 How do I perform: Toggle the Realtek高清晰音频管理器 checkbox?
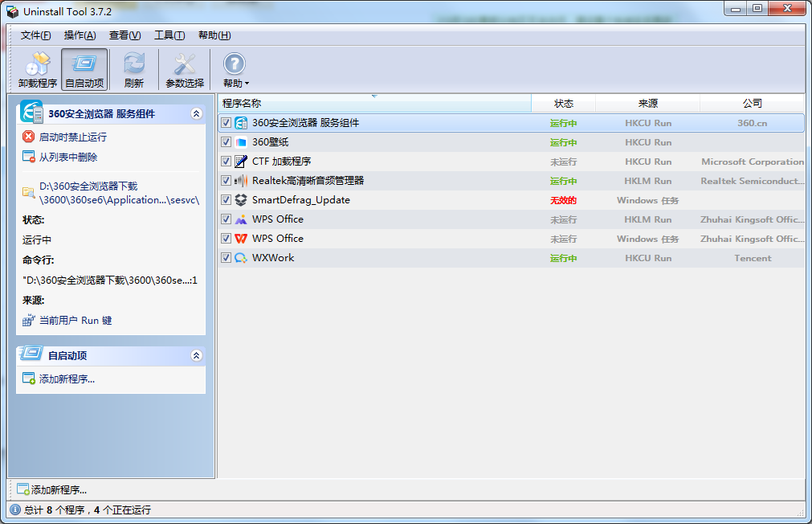[x=226, y=180]
